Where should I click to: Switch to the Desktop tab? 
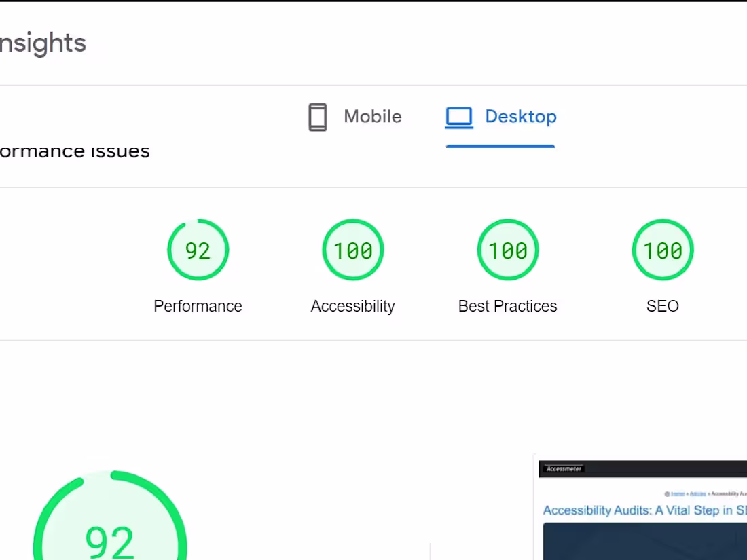pyautogui.click(x=500, y=117)
